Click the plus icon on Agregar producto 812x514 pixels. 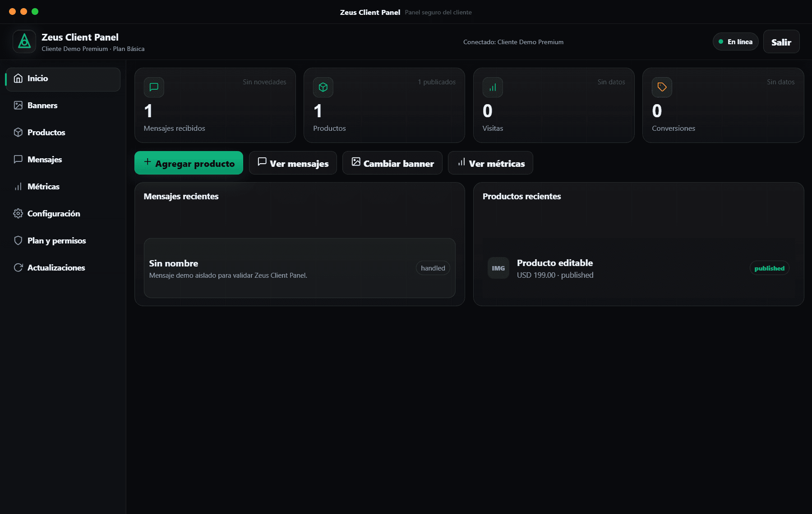[148, 162]
